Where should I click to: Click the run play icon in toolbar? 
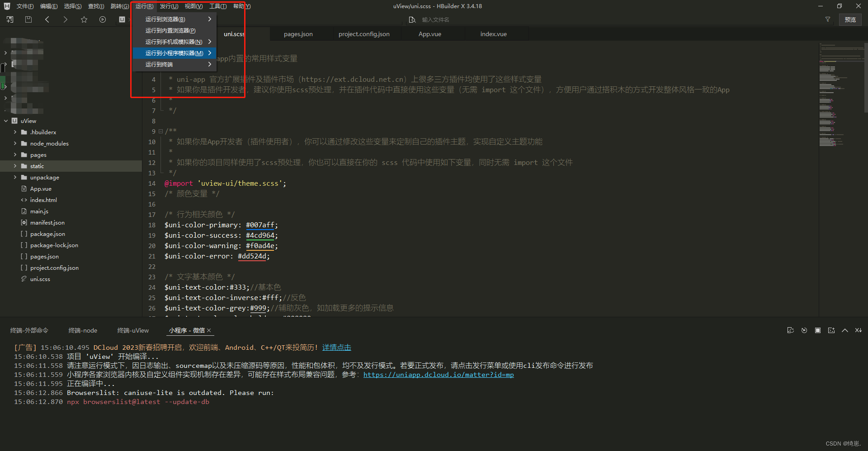point(103,19)
